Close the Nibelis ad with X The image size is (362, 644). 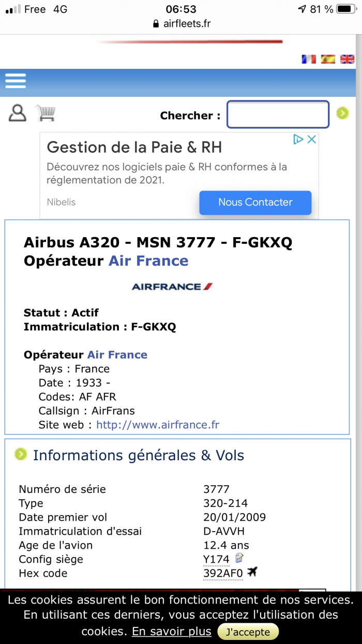312,139
